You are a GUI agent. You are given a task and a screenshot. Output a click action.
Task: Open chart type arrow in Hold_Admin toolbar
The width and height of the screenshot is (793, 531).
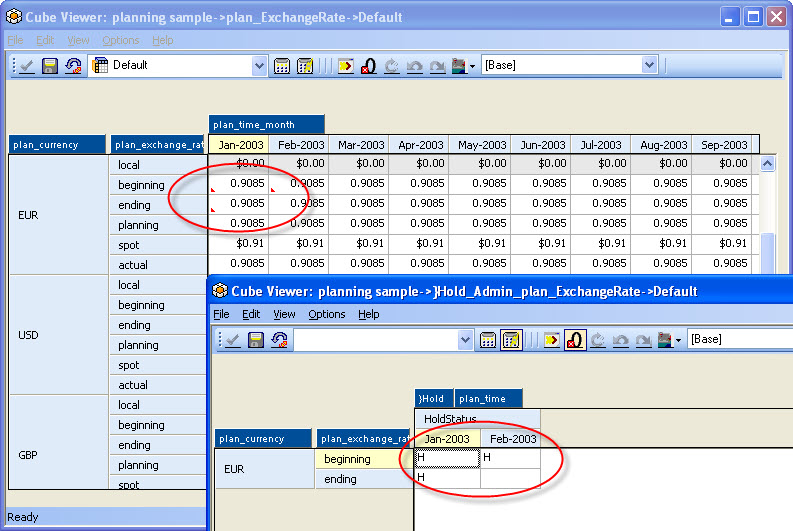678,340
